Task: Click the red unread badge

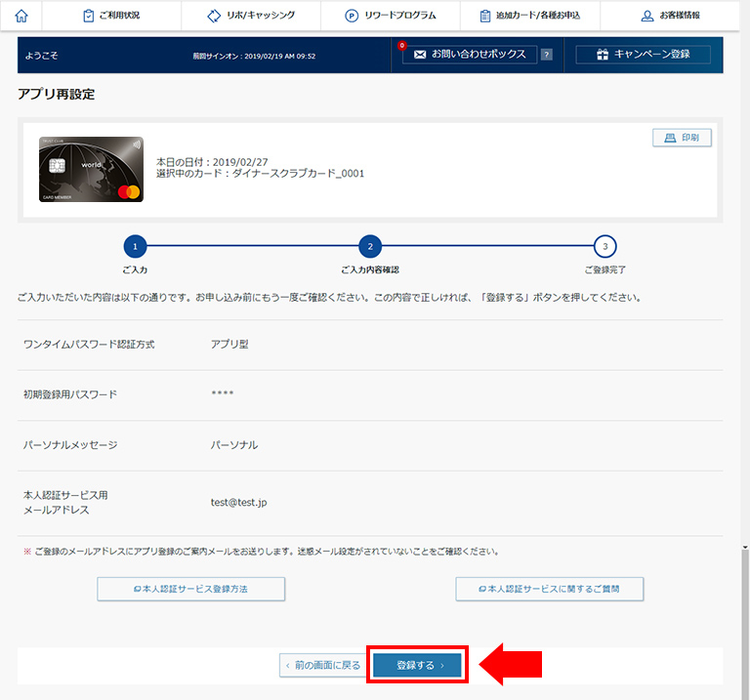Action: [x=402, y=46]
